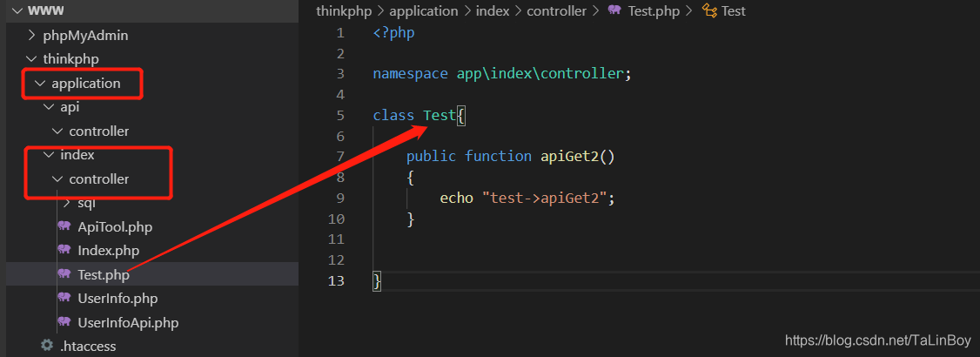Screen dimensions: 980x357
Task: Click controller in the breadcrumb
Action: tap(557, 11)
